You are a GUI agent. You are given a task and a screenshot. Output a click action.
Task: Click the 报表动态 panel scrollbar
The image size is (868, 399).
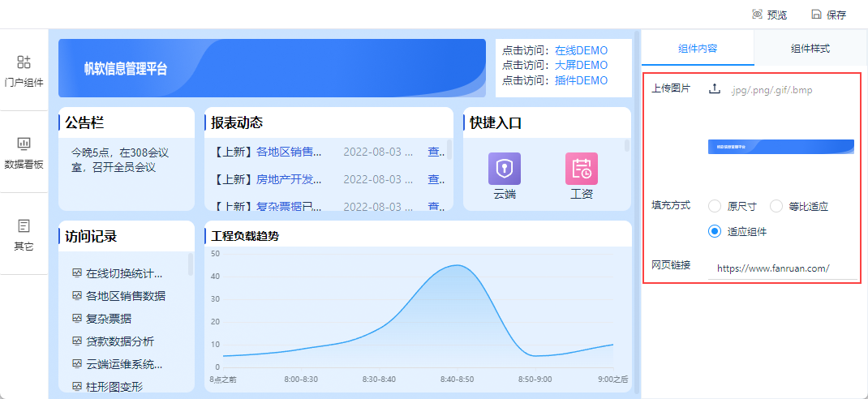click(x=449, y=149)
